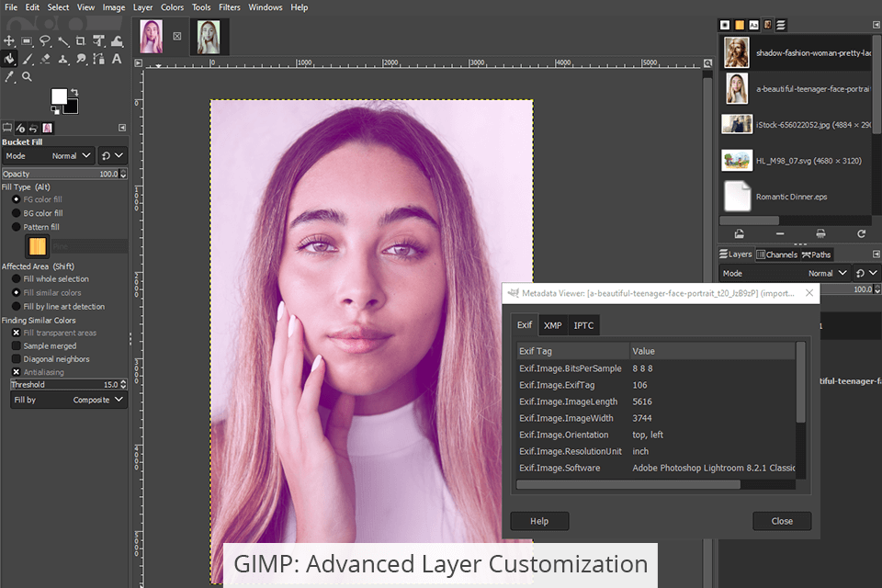Screen dimensions: 882x588
Task: Select the Free Select lasso tool
Action: (45, 41)
